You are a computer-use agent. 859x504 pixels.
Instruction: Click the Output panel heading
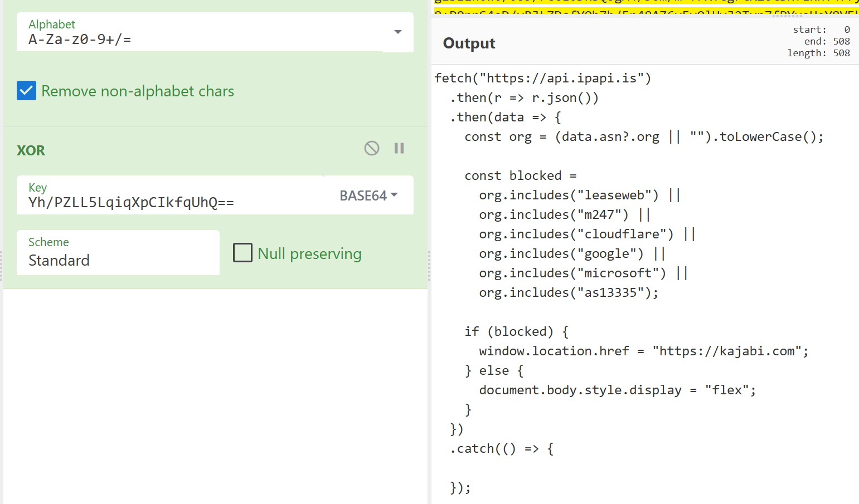tap(469, 43)
